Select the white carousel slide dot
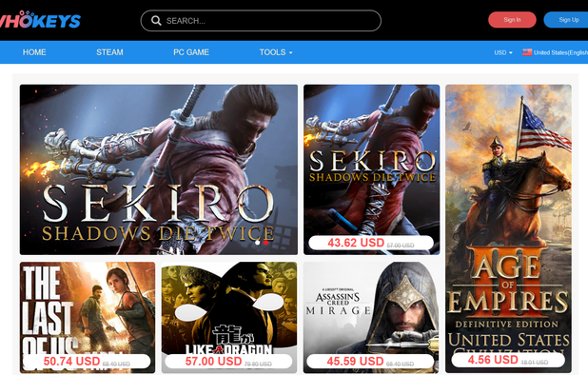 258,243
